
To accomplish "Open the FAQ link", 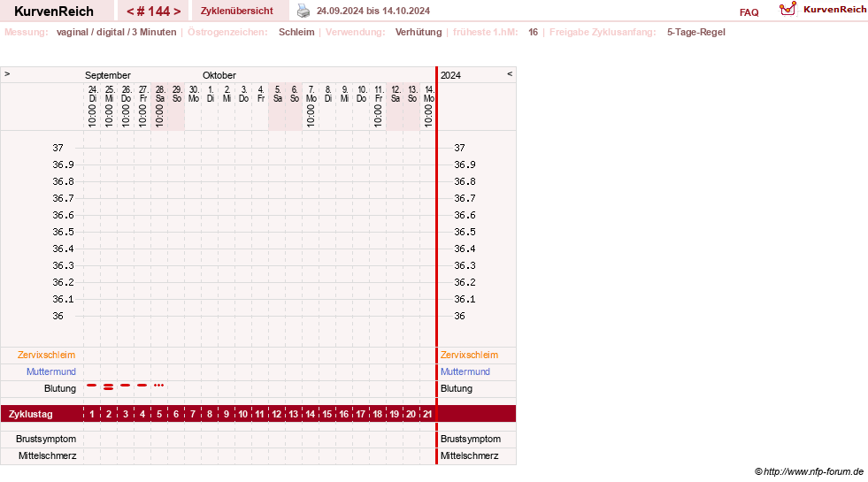I will click(749, 12).
